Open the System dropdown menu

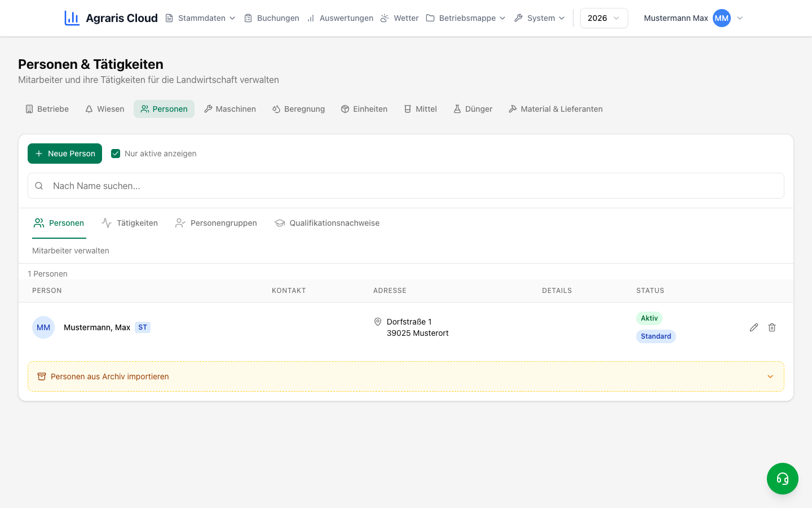(540, 18)
